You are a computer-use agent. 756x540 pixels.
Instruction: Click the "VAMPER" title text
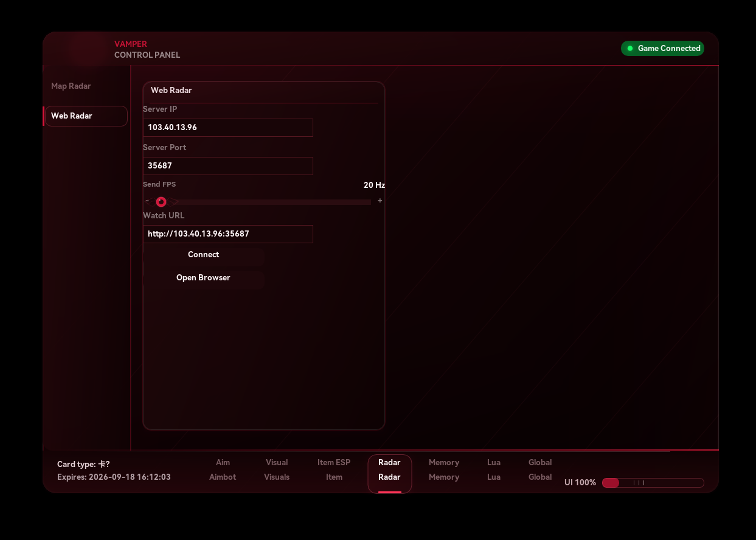[x=131, y=44]
